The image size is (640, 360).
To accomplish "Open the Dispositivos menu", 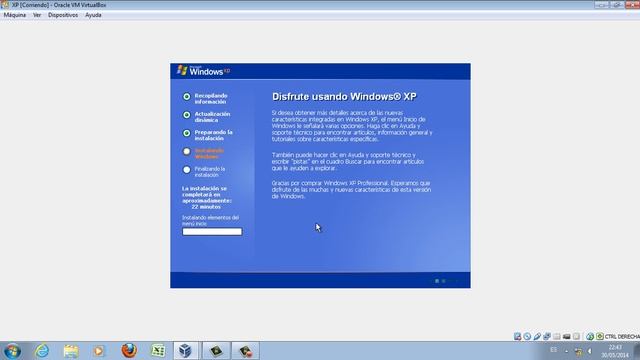I will (x=63, y=15).
